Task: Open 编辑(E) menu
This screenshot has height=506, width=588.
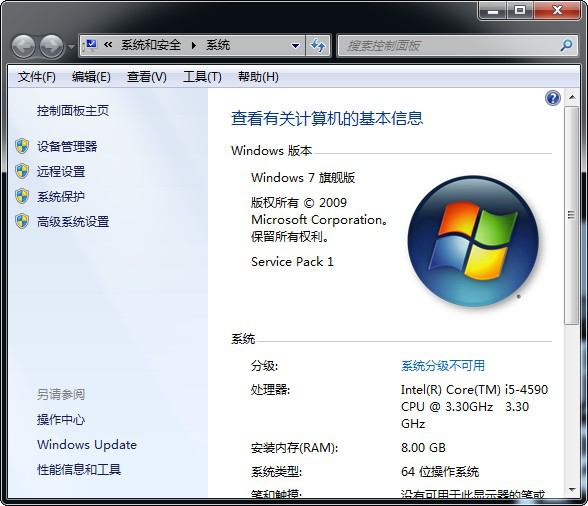Action: (91, 77)
